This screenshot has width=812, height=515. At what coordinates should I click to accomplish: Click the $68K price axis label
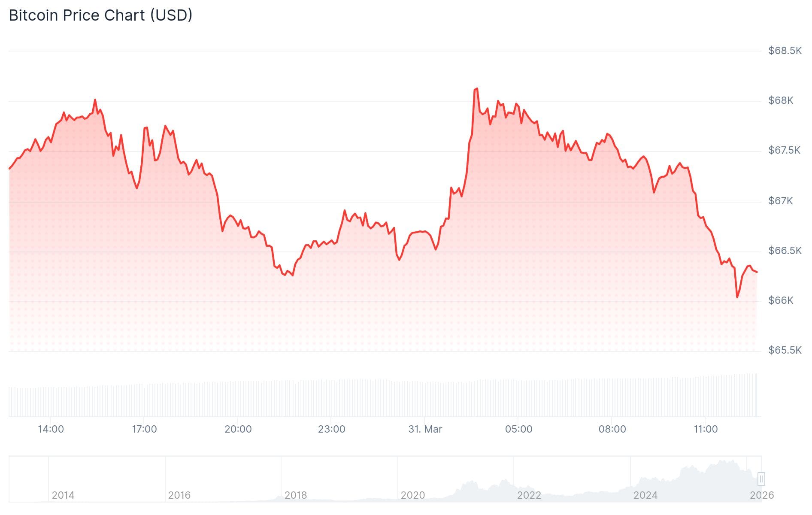point(780,100)
